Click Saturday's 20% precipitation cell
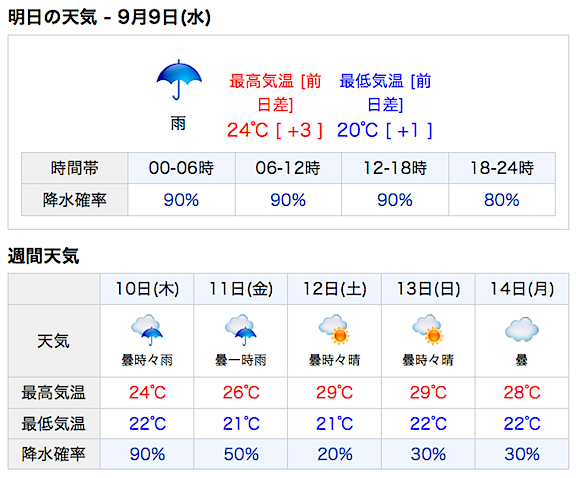 [x=334, y=454]
